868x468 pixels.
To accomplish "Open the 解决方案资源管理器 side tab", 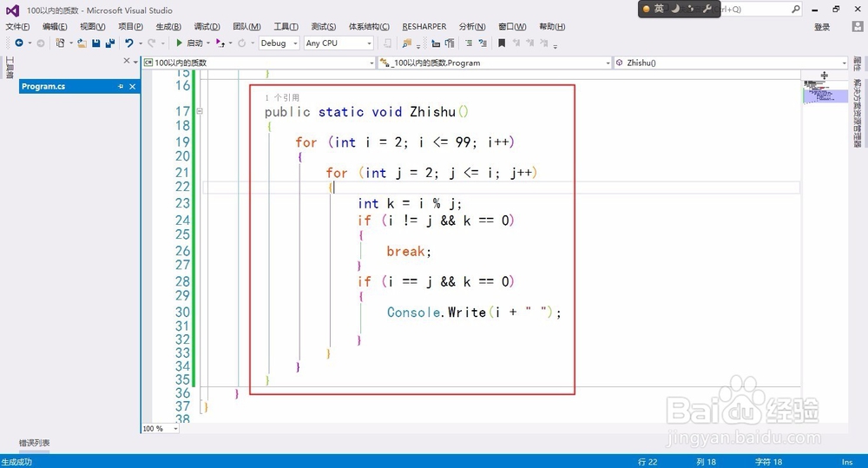I will [x=857, y=114].
